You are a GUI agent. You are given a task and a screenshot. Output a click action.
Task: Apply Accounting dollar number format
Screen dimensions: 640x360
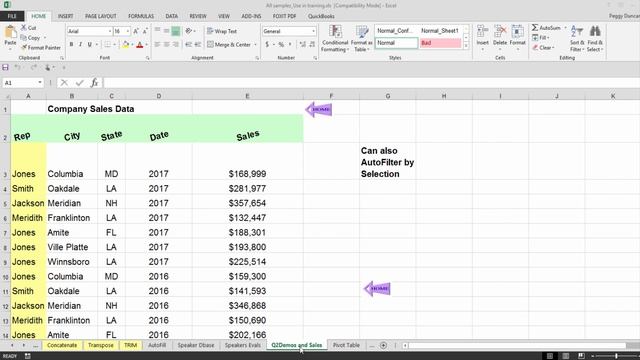[x=267, y=44]
